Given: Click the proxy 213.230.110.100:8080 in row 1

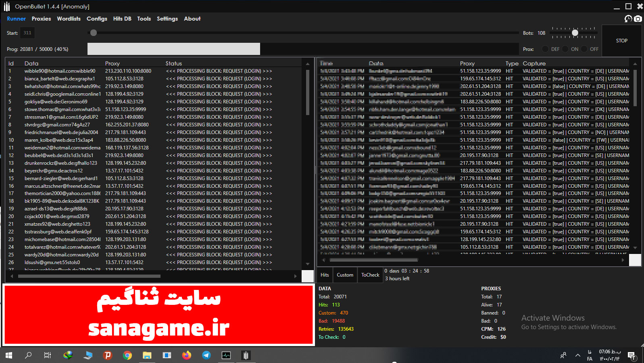Looking at the screenshot, I should 128,71.
